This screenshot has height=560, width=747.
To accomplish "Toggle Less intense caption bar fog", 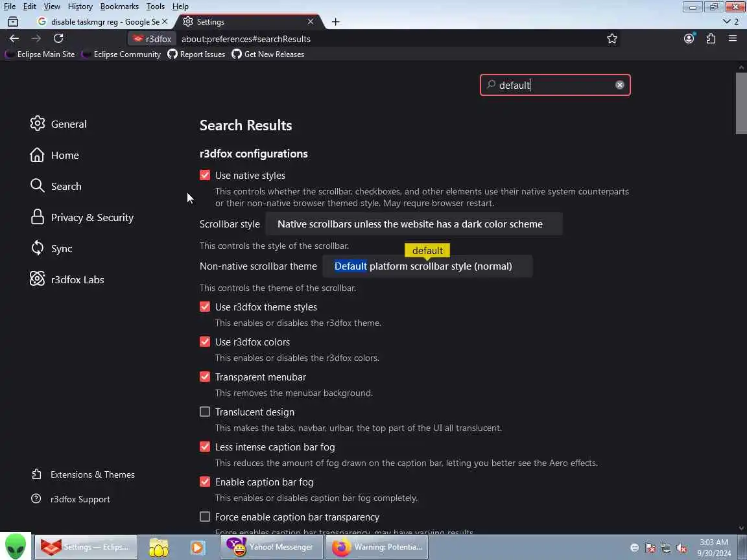I will pos(205,447).
